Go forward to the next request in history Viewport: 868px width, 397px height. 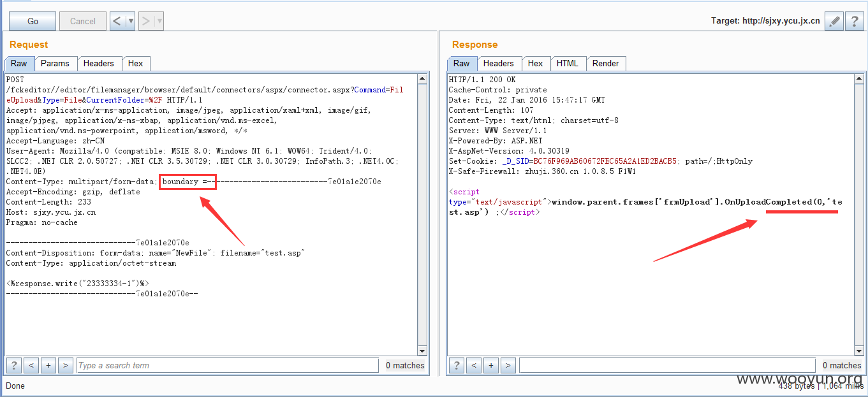click(x=145, y=21)
